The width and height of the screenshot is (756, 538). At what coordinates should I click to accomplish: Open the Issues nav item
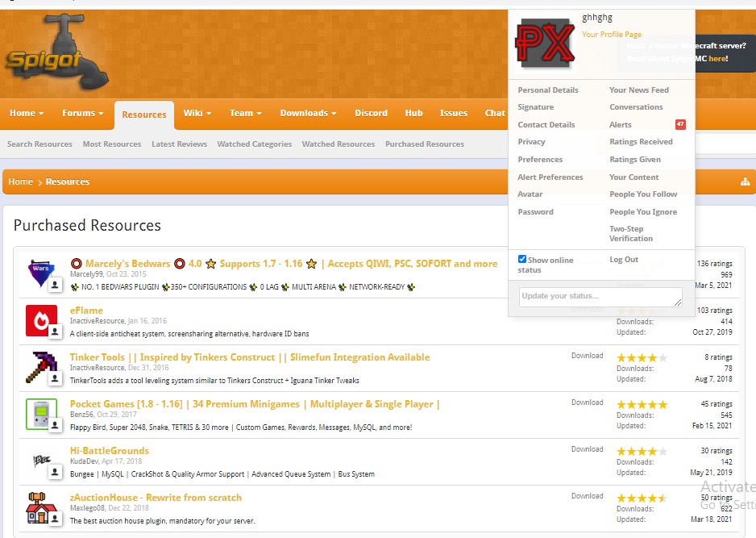click(454, 113)
